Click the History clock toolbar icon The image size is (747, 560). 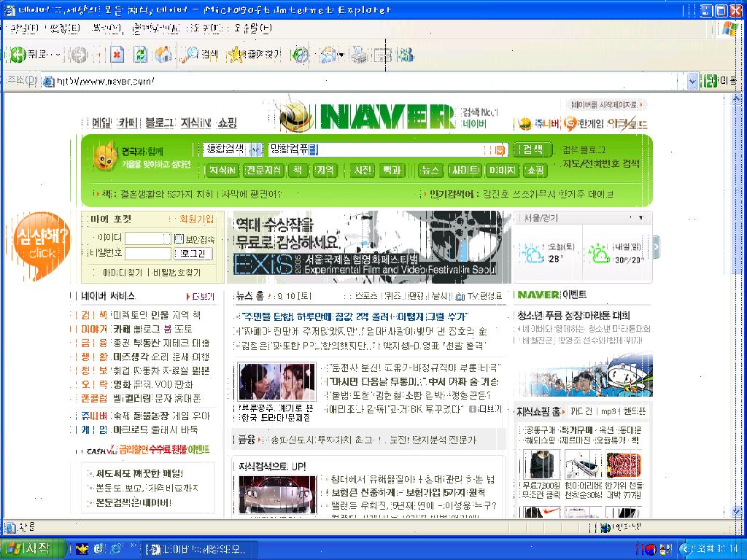300,55
